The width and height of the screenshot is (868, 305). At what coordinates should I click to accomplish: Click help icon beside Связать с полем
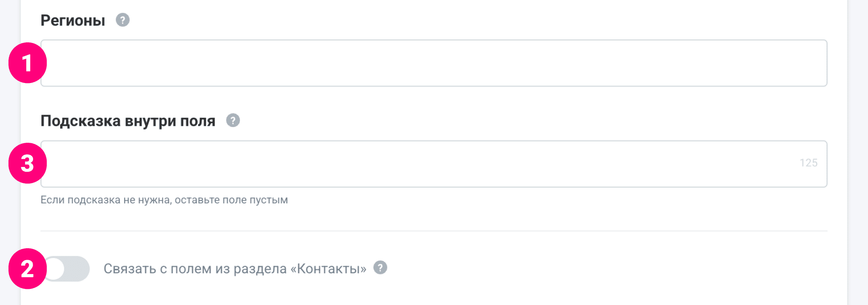point(380,268)
